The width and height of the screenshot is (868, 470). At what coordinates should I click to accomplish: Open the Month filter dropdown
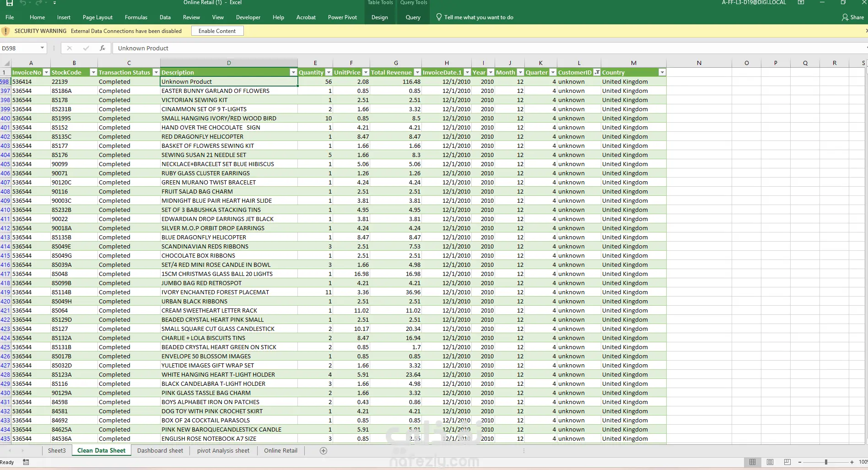[x=520, y=72]
